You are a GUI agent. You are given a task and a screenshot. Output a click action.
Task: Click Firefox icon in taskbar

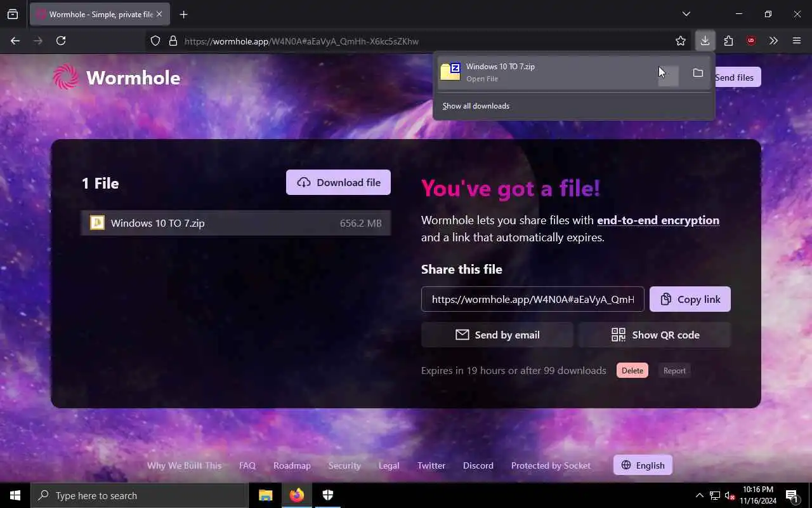click(297, 495)
